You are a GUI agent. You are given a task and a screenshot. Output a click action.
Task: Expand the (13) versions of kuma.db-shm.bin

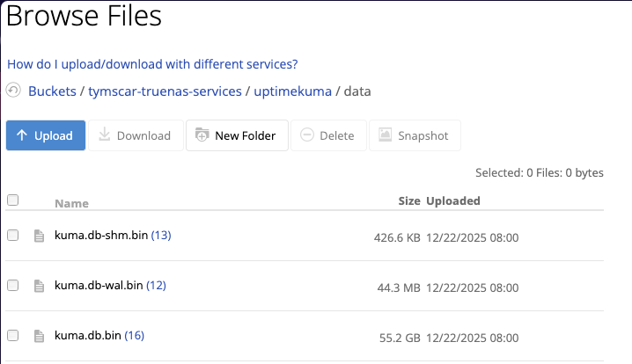[161, 236]
